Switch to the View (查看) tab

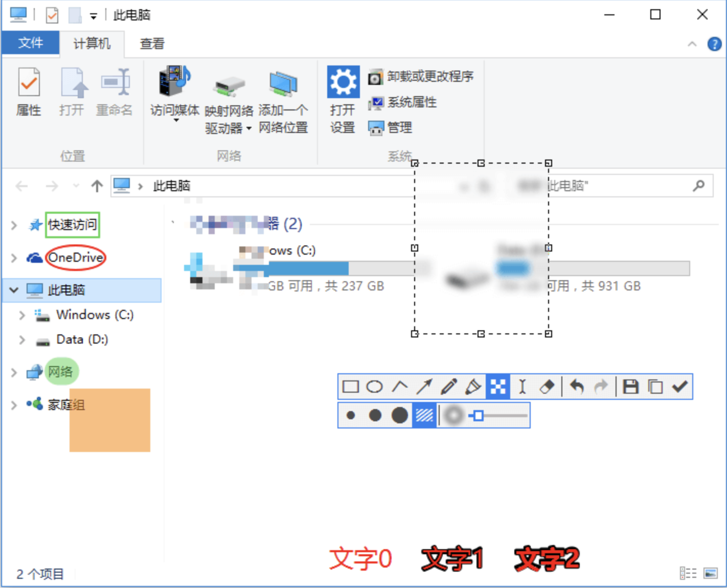click(152, 43)
